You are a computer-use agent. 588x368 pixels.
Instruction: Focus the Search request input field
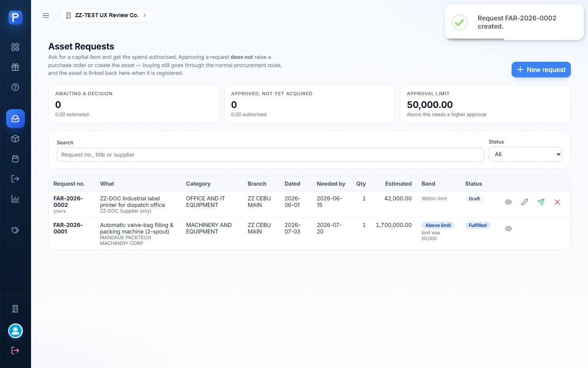point(270,155)
